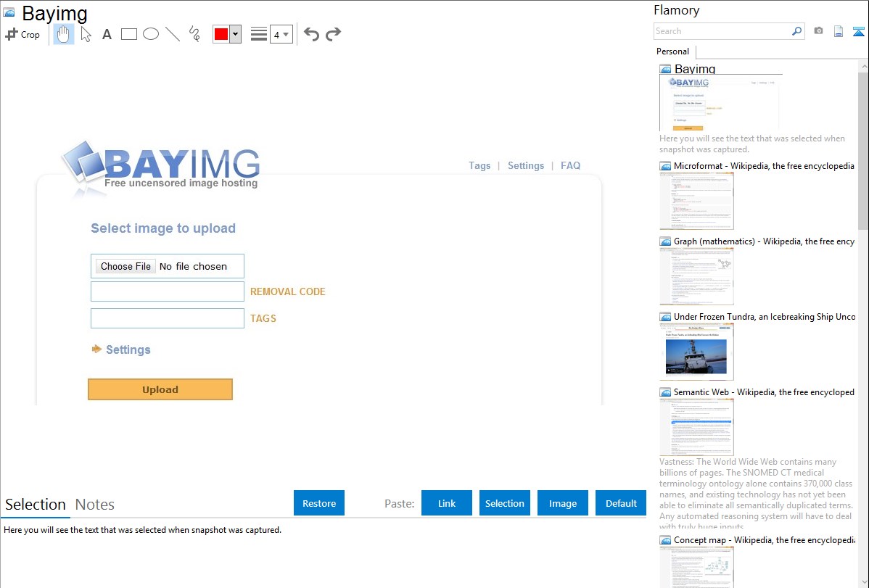Open the FAQ link

[x=570, y=166]
